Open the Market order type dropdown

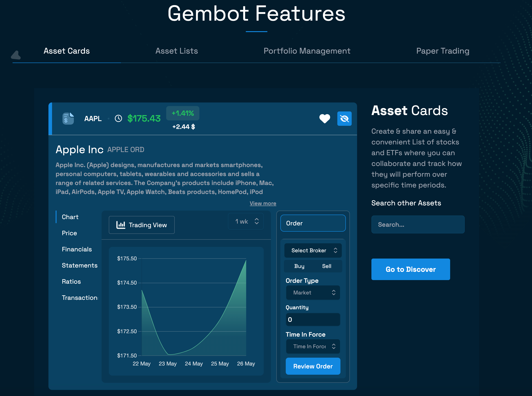313,292
